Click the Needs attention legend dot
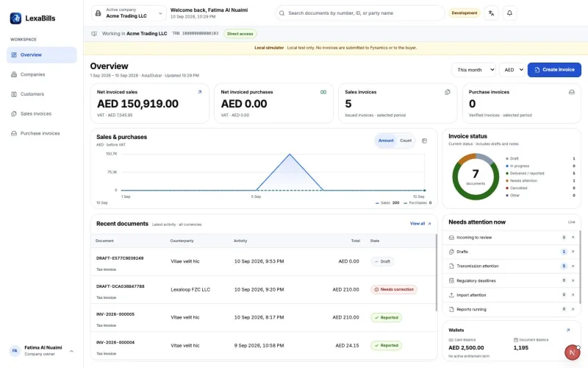The width and height of the screenshot is (588, 368). [x=507, y=180]
